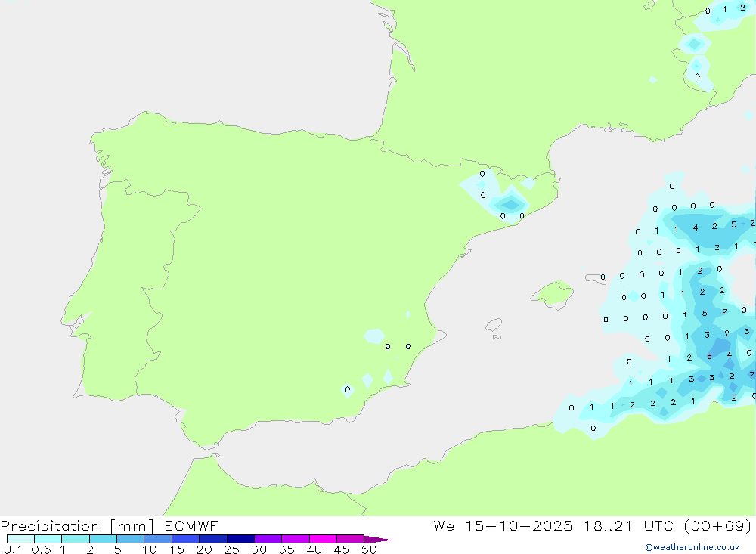Select the purple 30–35 legend swatch
This screenshot has height=554, width=756.
click(x=268, y=539)
